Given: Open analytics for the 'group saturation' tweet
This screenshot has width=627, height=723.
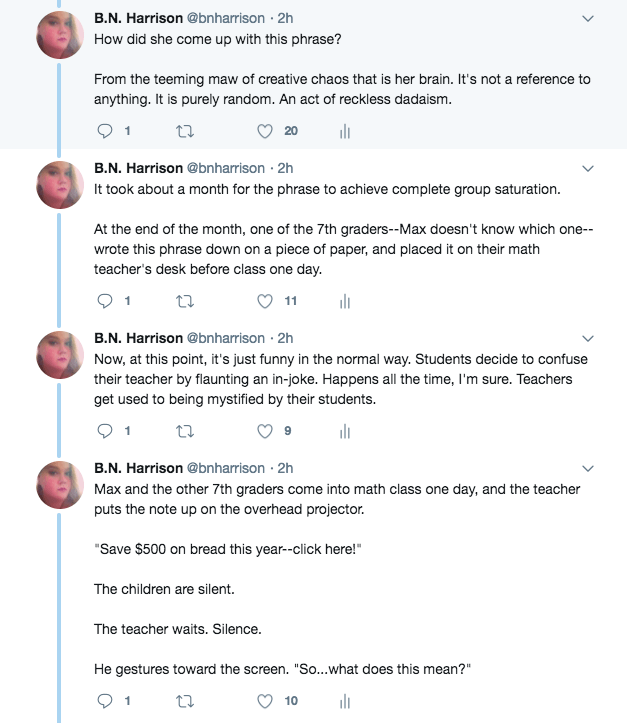Looking at the screenshot, I should click(344, 301).
